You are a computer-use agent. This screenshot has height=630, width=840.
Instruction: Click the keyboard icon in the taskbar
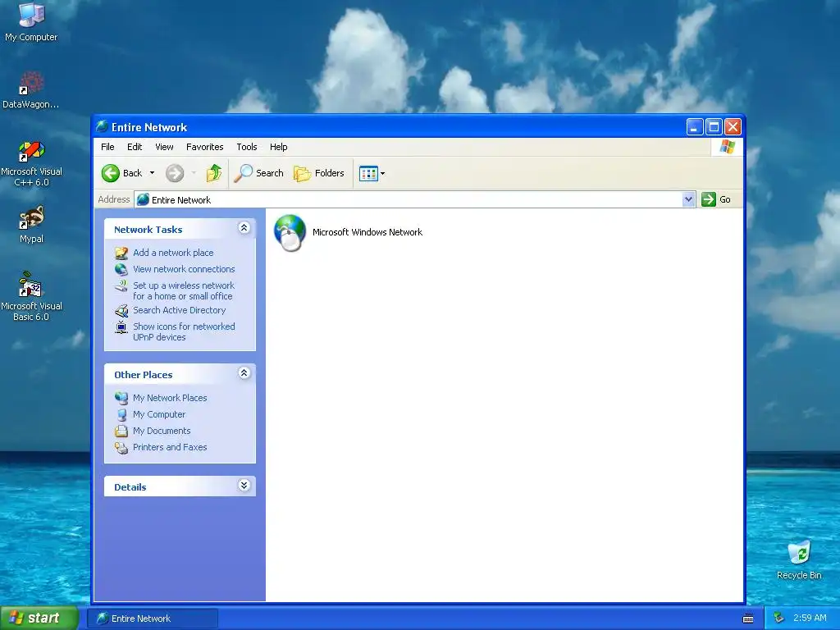(748, 619)
